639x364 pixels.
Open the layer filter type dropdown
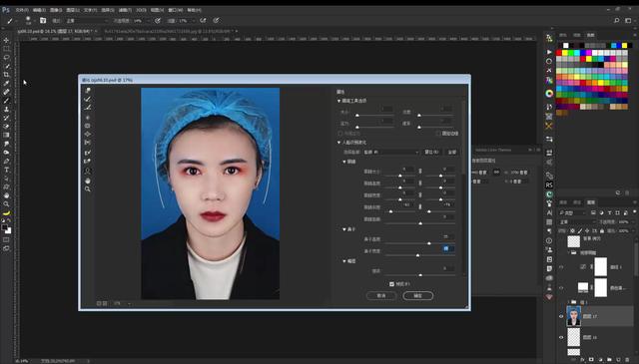coord(572,212)
